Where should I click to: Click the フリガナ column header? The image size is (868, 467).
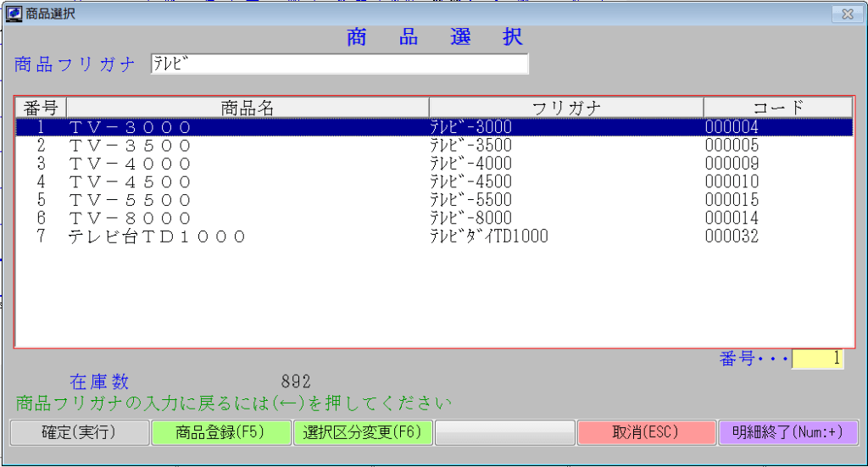tap(566, 108)
